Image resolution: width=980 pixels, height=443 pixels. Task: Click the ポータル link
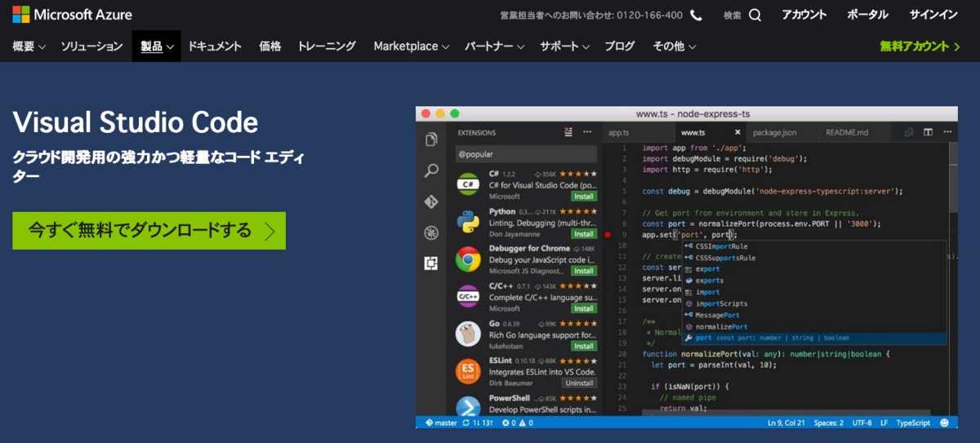point(867,15)
